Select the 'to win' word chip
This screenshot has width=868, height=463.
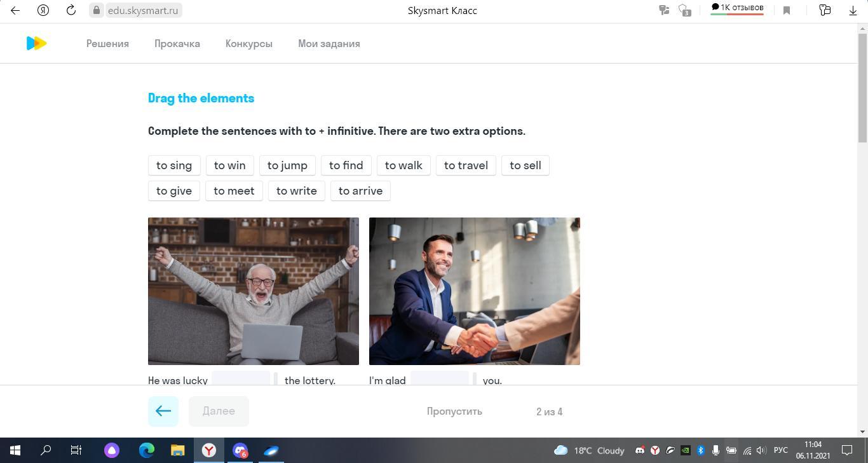click(229, 165)
